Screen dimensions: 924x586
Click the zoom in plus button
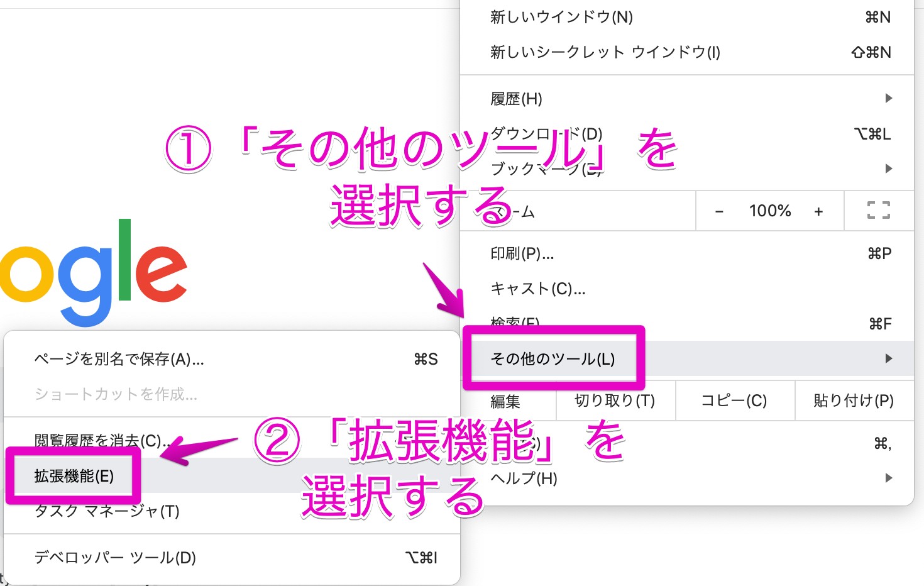818,211
